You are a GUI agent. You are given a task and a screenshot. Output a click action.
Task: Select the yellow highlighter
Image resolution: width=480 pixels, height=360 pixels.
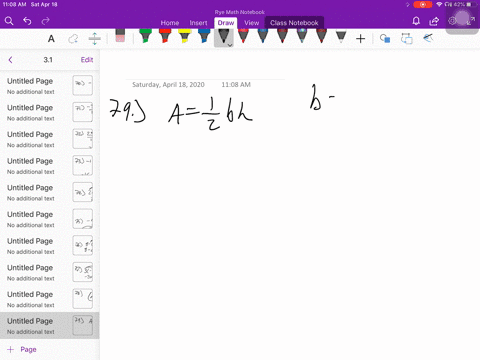pyautogui.click(x=185, y=36)
